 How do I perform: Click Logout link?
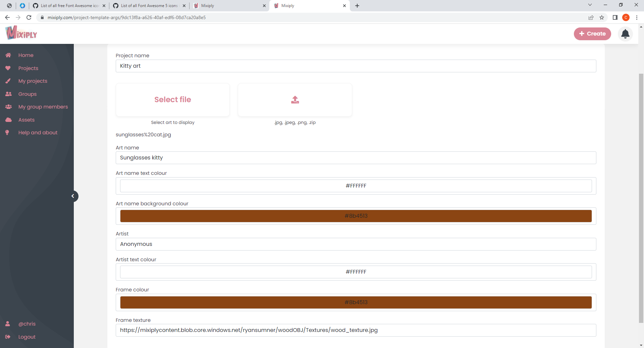(x=27, y=337)
